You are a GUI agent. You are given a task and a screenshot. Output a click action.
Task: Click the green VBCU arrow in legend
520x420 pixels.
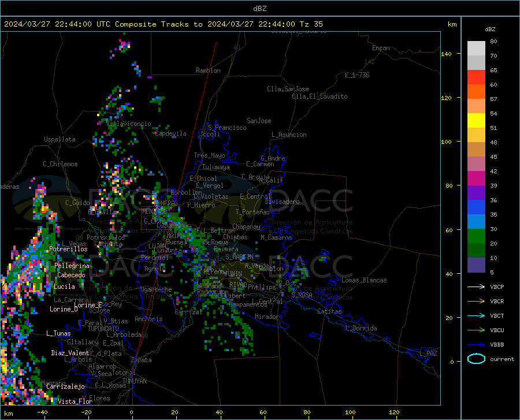tap(476, 330)
